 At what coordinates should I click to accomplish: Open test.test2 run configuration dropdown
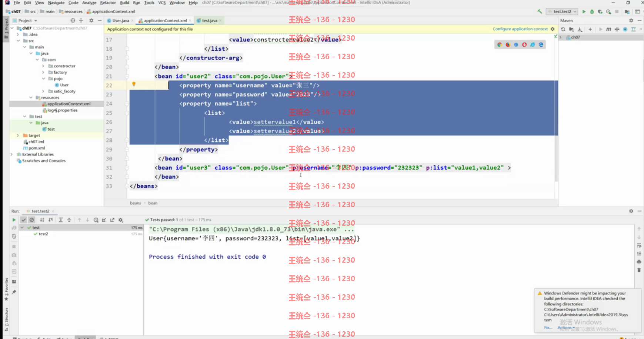(x=562, y=11)
